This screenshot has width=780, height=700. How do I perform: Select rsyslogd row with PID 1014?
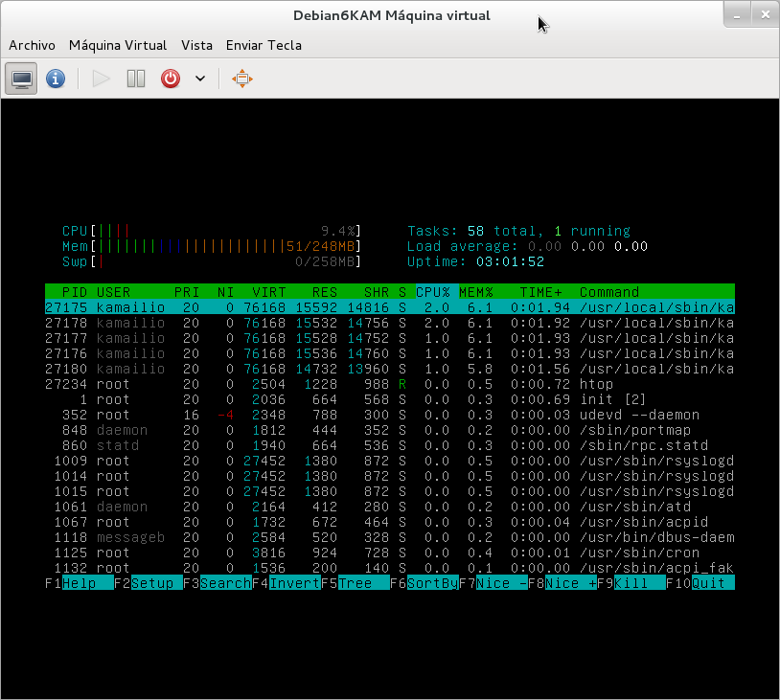pyautogui.click(x=389, y=476)
